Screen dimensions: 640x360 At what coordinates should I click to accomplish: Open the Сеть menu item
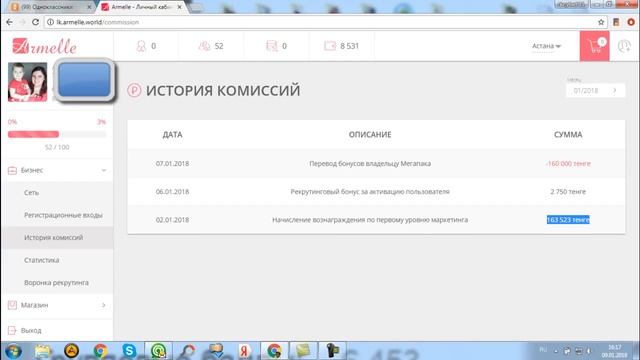tap(31, 193)
